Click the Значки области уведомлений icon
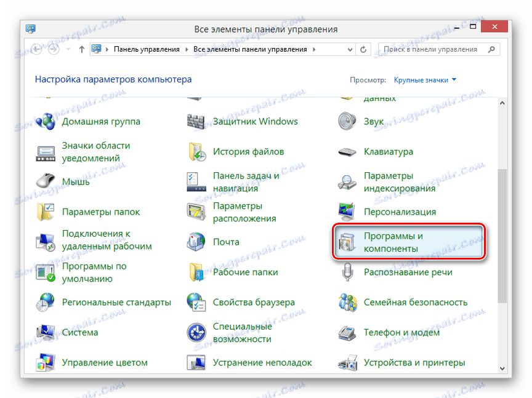 (46, 153)
